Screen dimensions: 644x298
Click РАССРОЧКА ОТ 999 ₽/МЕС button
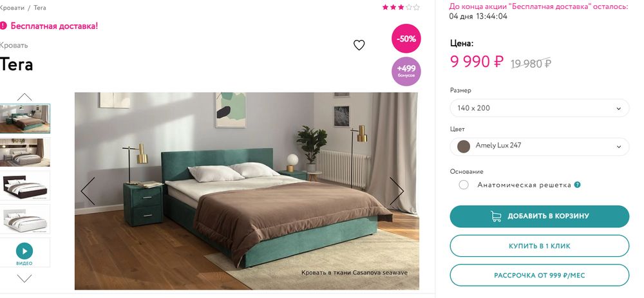click(x=540, y=275)
